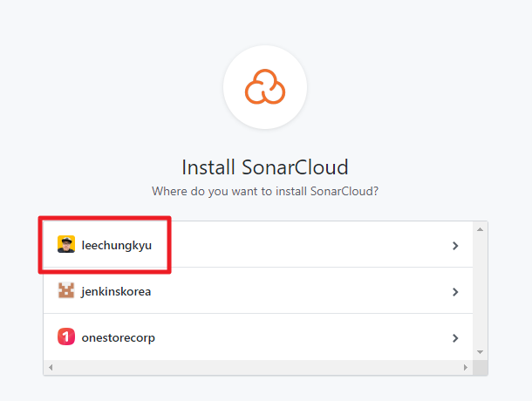Click the list scroll down arrow
This screenshot has width=532, height=401.
[x=480, y=352]
